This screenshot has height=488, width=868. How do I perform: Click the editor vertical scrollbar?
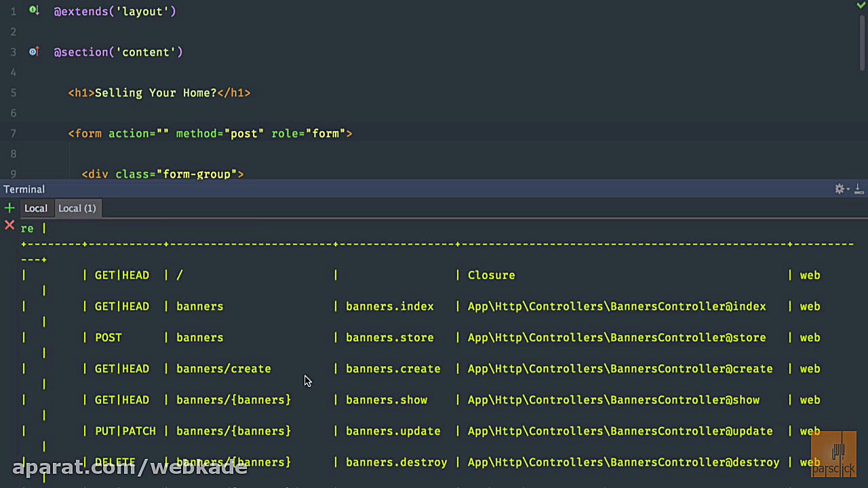click(863, 41)
